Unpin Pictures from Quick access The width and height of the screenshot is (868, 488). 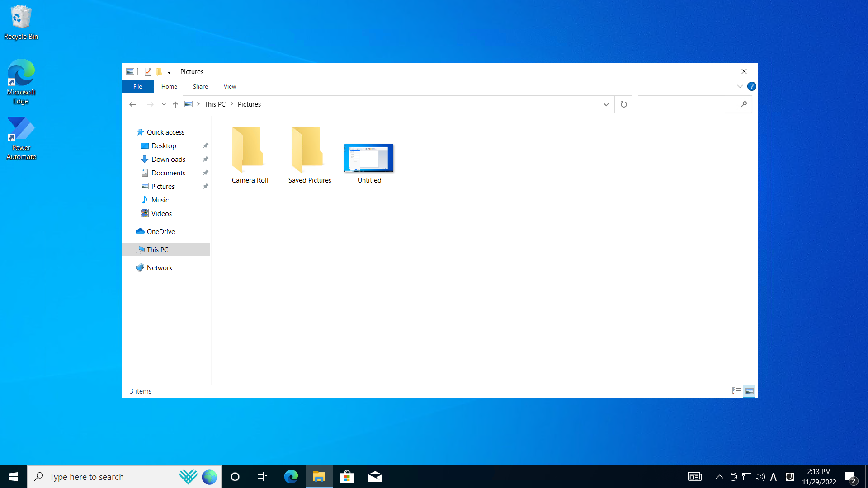(205, 186)
